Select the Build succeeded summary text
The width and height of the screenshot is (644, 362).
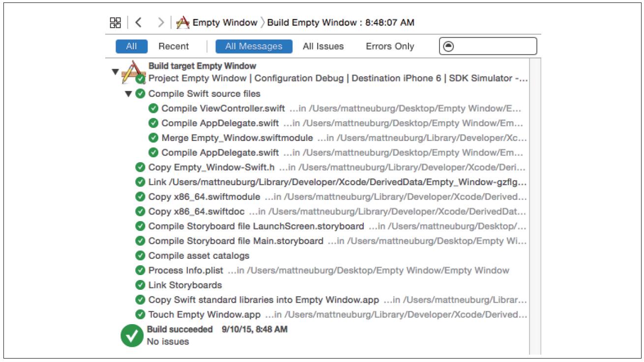[217, 330]
